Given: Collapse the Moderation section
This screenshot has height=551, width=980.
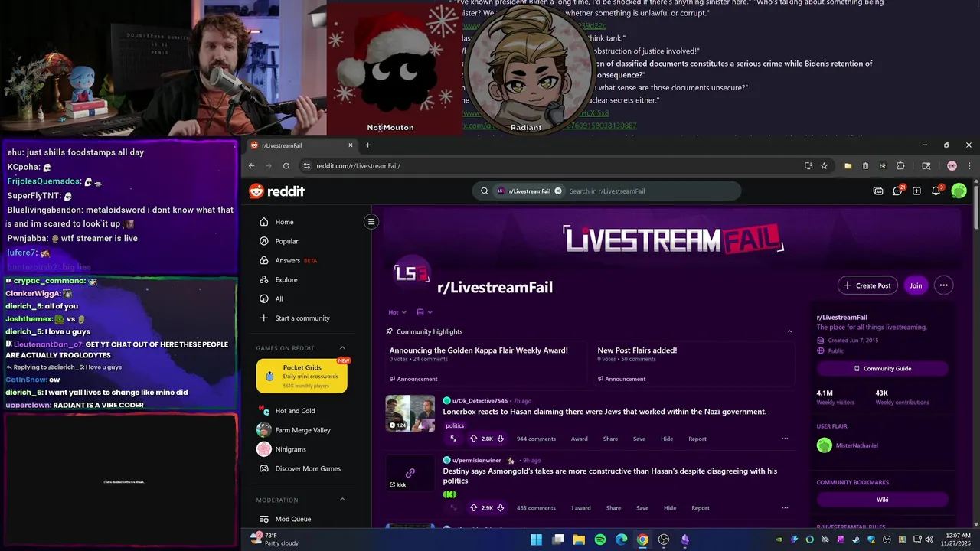Looking at the screenshot, I should click(x=342, y=500).
